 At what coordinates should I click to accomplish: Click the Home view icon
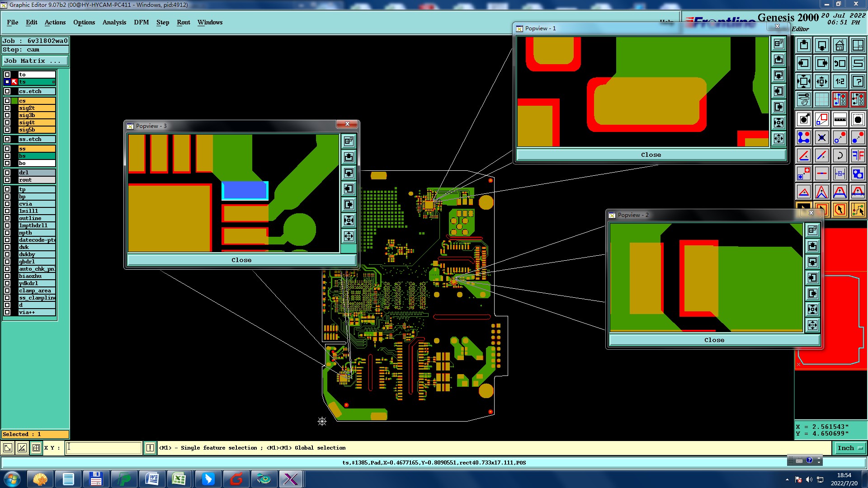tap(840, 45)
